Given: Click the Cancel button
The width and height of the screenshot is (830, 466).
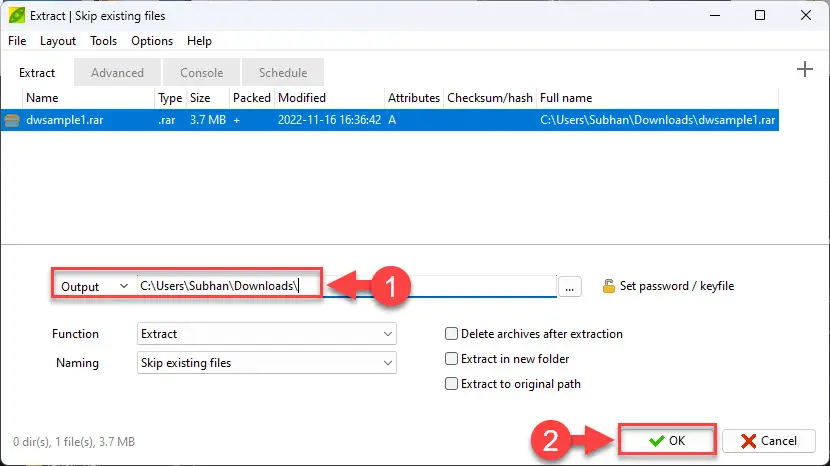Looking at the screenshot, I should pos(769,441).
